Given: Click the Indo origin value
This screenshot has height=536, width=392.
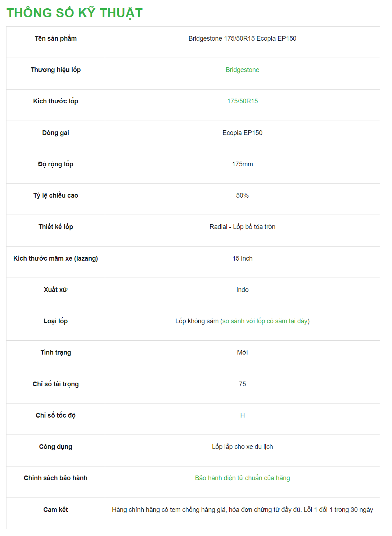Looking at the screenshot, I should (x=242, y=290).
